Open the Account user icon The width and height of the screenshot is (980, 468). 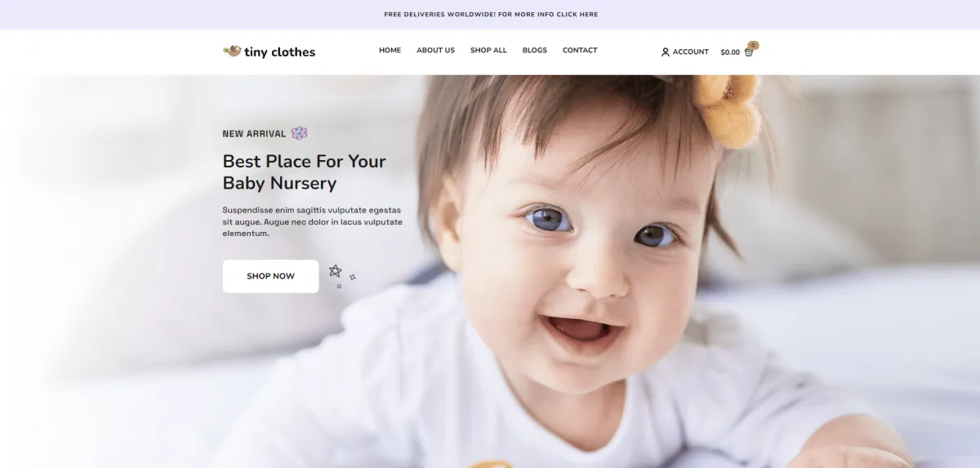coord(666,51)
